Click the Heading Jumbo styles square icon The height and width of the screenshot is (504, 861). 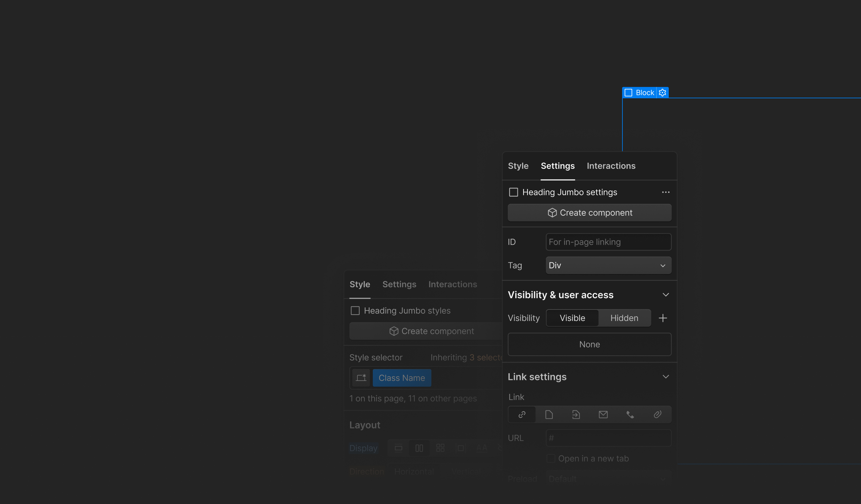pyautogui.click(x=355, y=311)
